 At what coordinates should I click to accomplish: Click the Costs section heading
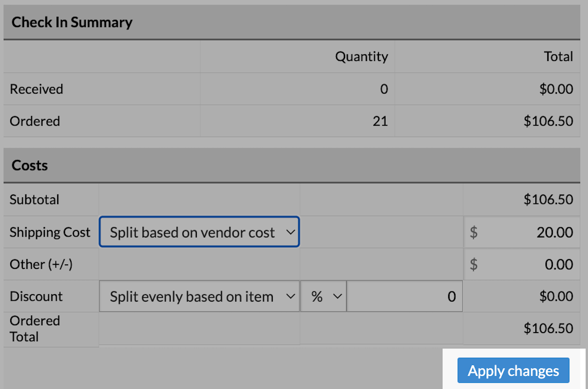[29, 165]
